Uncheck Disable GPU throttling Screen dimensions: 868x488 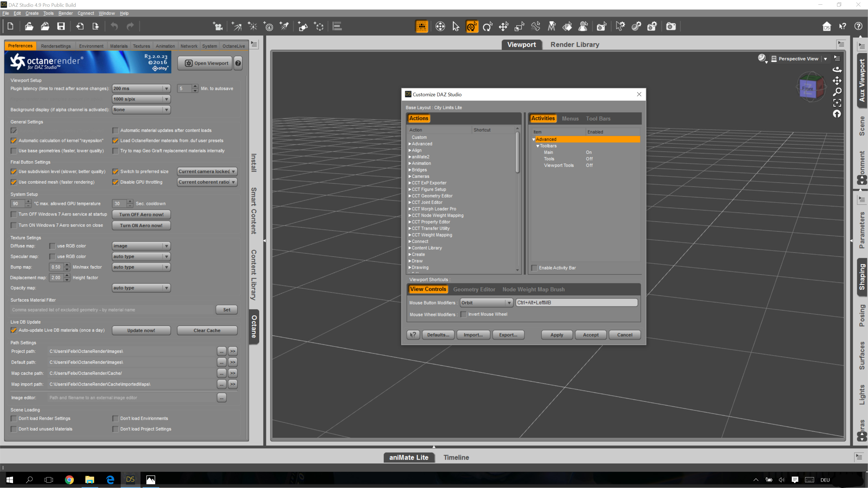(115, 182)
